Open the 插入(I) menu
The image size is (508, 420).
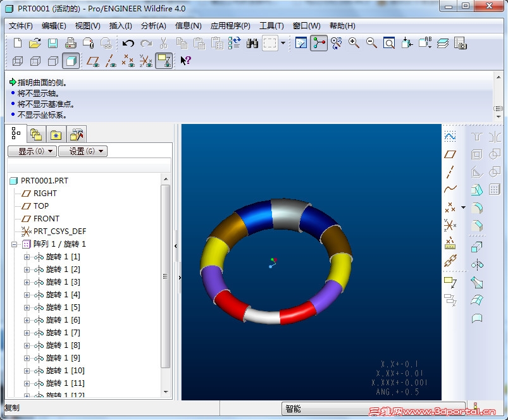pyautogui.click(x=120, y=26)
